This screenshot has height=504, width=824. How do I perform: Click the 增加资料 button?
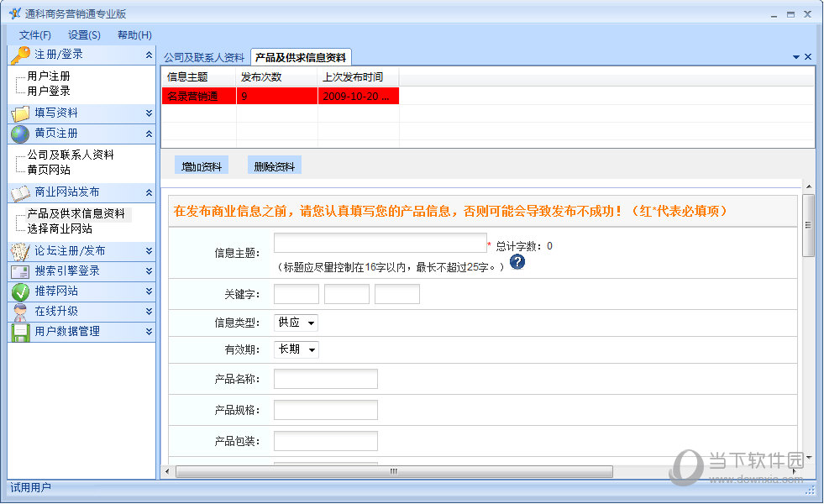(202, 166)
